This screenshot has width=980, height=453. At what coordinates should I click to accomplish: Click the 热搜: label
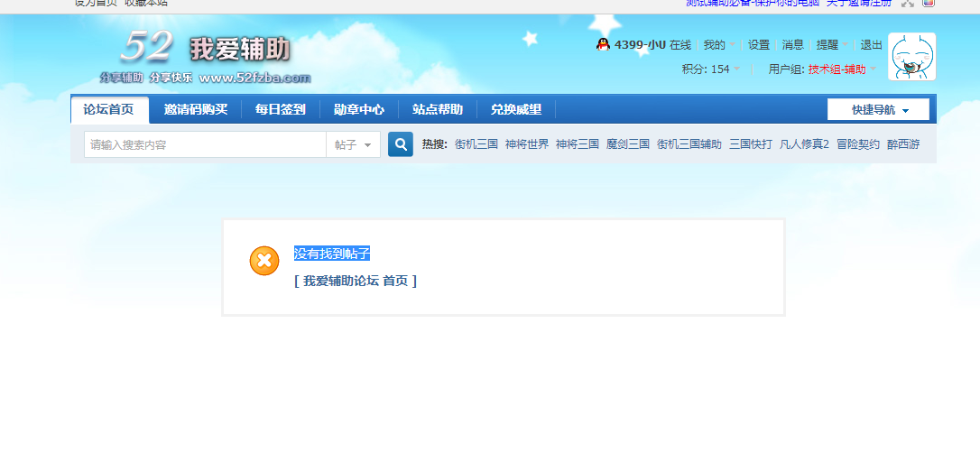tap(434, 144)
